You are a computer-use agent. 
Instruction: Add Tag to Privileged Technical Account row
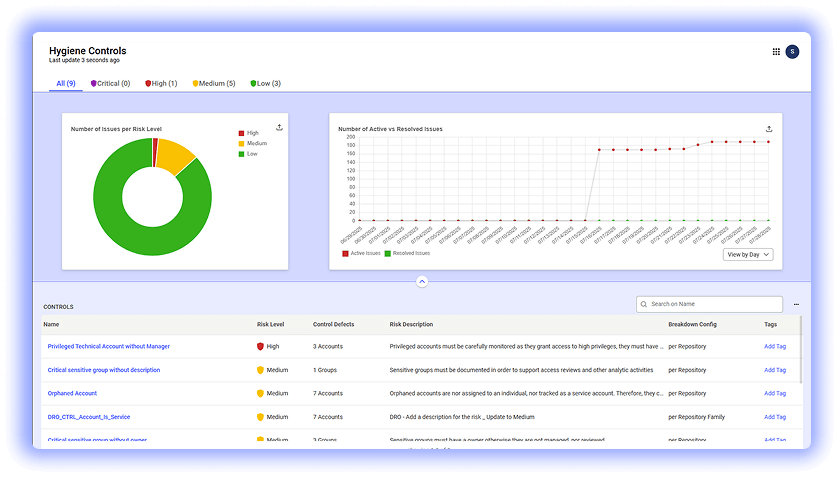coord(775,346)
